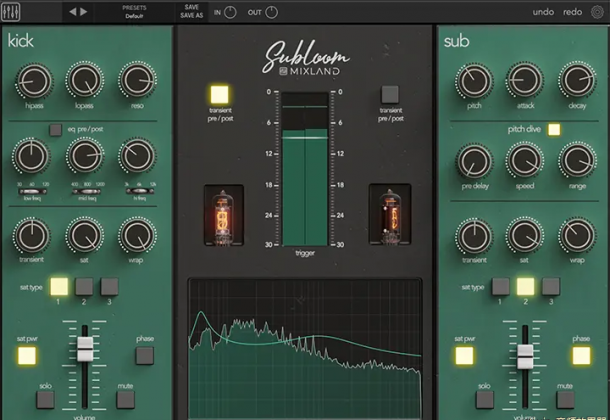Click the spectrum analyzer display
This screenshot has width=610, height=420.
[305, 348]
